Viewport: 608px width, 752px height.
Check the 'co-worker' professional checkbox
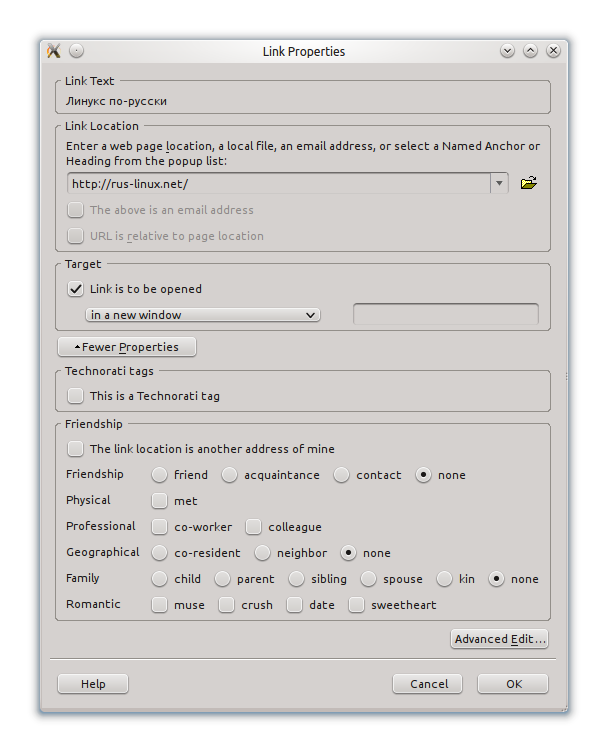tap(160, 527)
